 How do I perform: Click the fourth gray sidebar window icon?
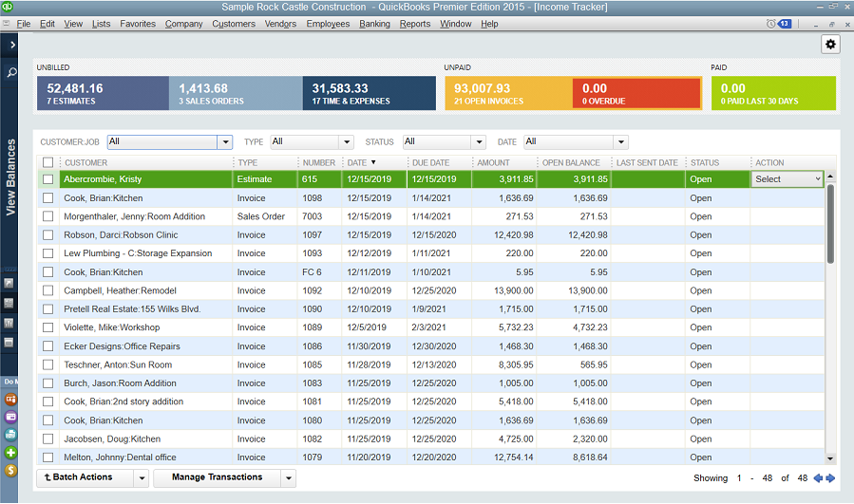[9, 343]
